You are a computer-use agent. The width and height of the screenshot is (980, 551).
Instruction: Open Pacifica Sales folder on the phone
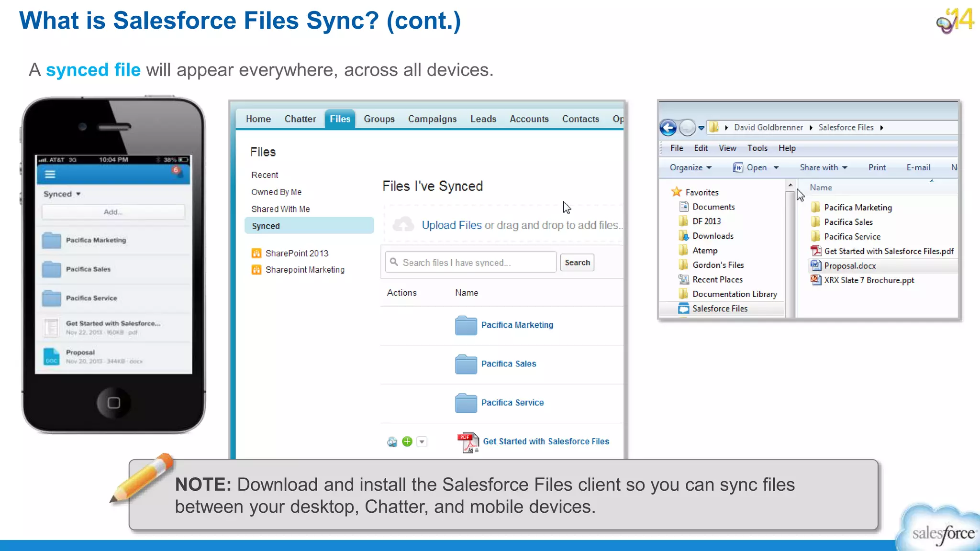(113, 269)
